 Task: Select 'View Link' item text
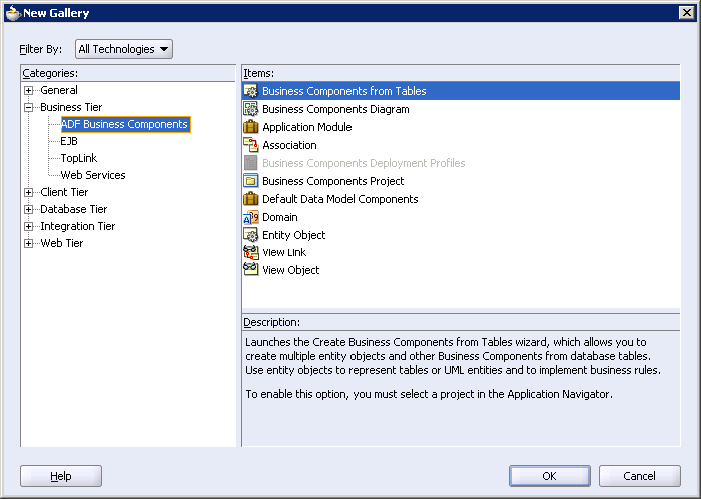284,252
